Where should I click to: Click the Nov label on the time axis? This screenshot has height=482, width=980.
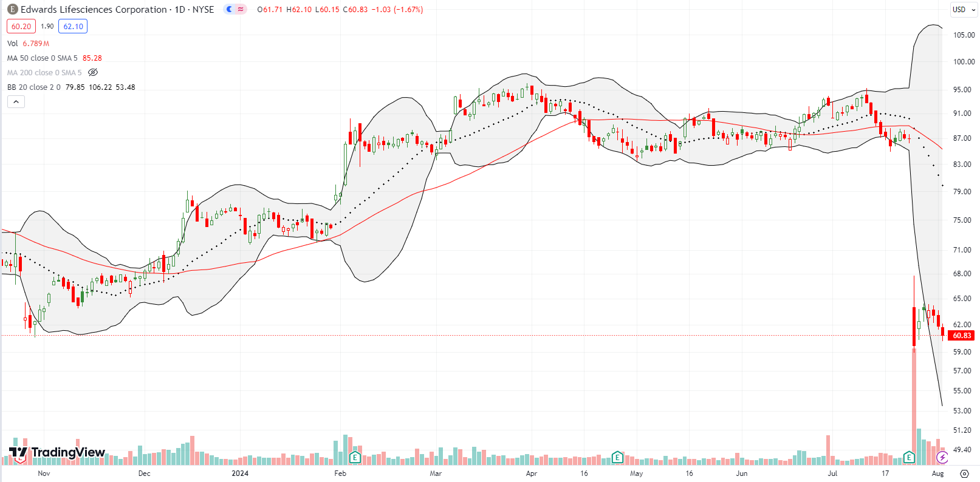coord(44,474)
